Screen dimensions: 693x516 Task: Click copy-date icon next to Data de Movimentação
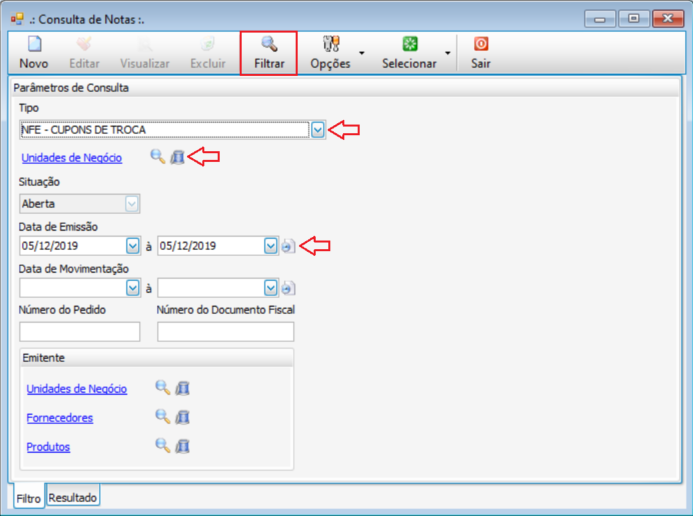coord(288,288)
